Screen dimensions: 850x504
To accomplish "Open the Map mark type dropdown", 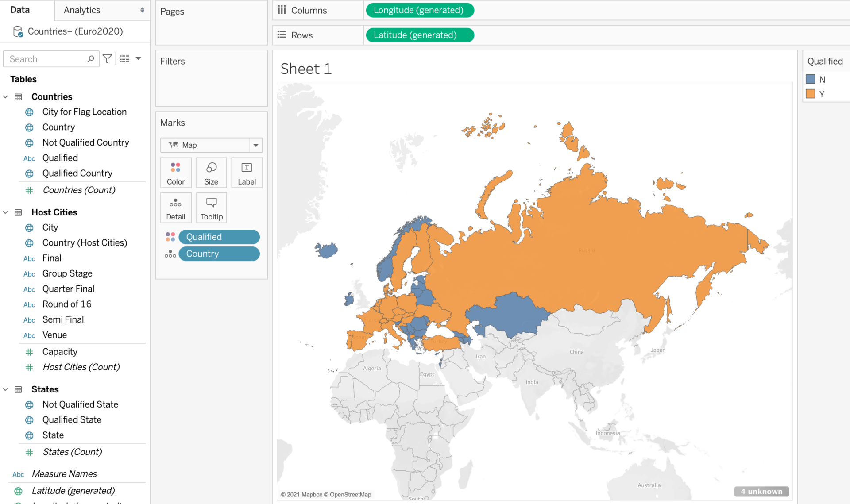I will click(x=255, y=145).
